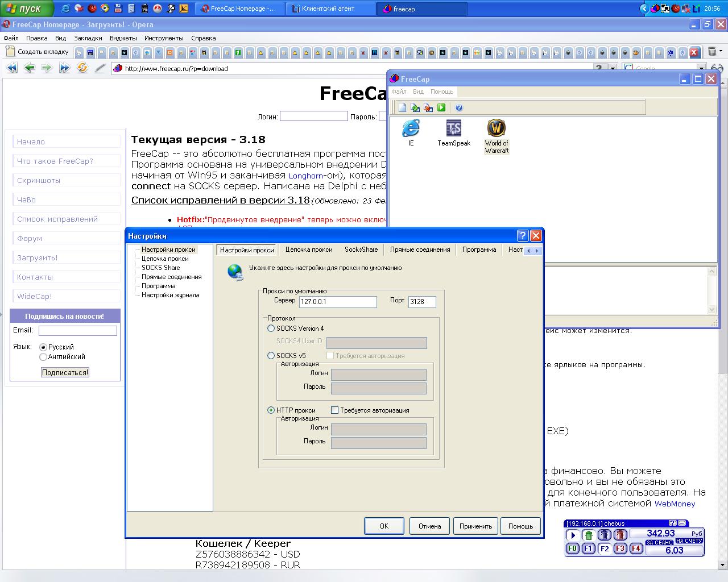Select SOCKS Version 4 protocol radio button
The height and width of the screenshot is (582, 728).
tap(271, 329)
